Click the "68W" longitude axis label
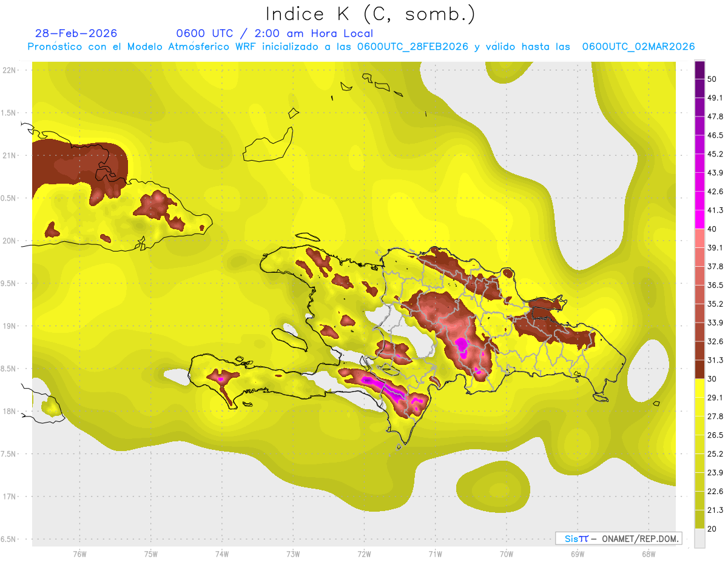This screenshot has height=562, width=728. tap(648, 554)
